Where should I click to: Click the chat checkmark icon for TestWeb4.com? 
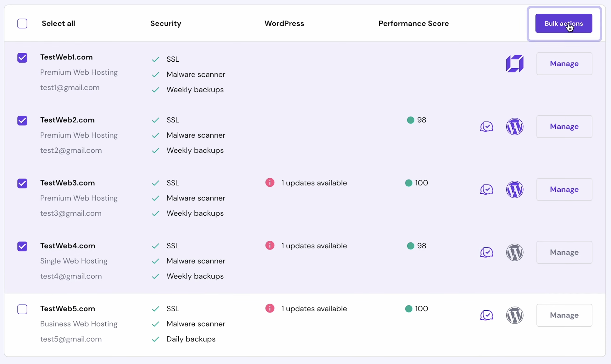(x=486, y=252)
